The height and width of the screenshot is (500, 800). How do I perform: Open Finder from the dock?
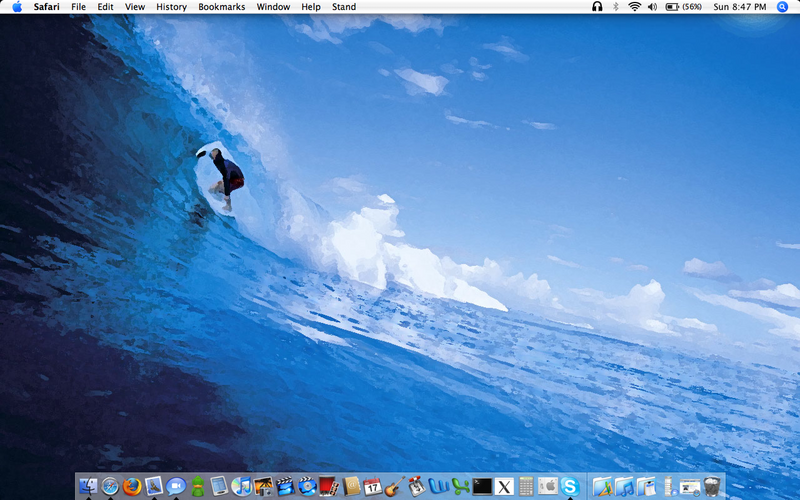(x=88, y=487)
